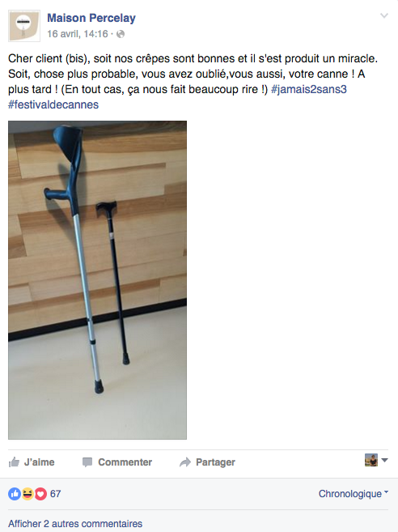Click the red heart reaction icon
398x532 pixels.
point(40,494)
